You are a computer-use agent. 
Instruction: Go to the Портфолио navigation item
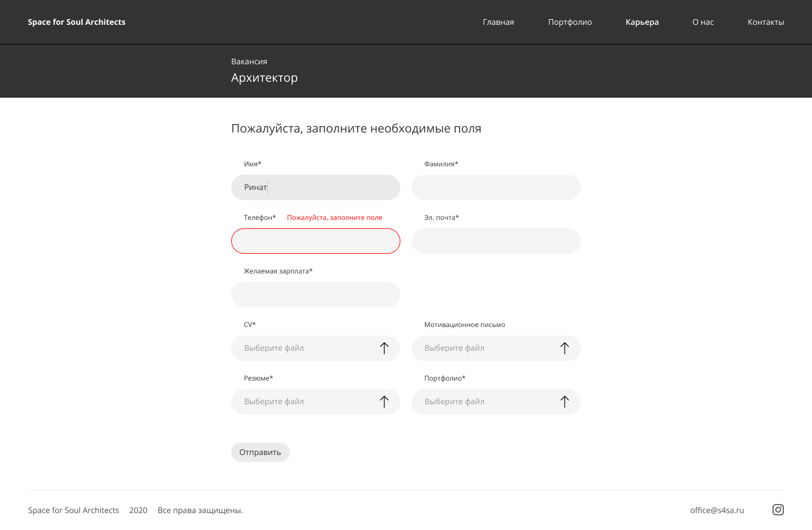570,22
